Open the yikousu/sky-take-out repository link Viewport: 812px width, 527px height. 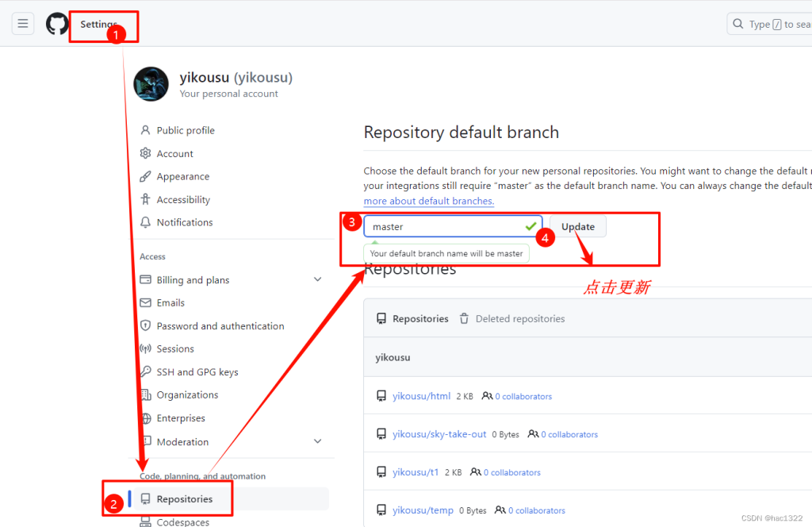[439, 434]
